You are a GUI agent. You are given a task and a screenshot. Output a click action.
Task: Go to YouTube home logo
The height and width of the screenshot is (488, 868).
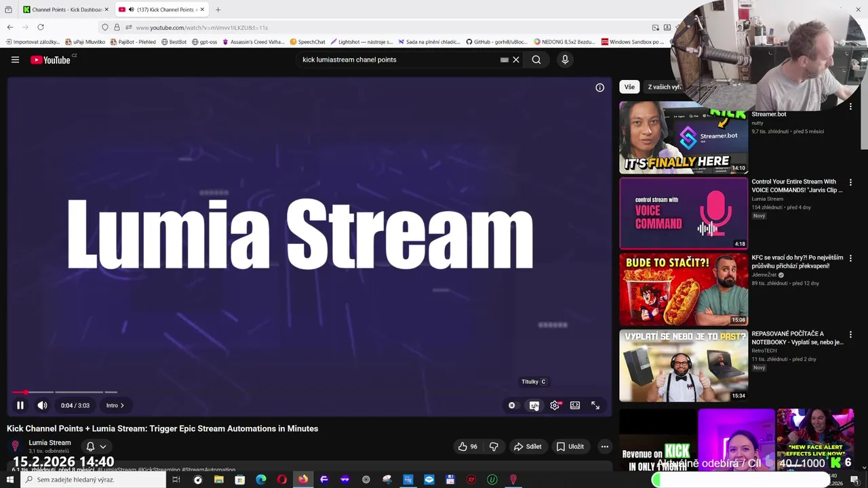51,60
